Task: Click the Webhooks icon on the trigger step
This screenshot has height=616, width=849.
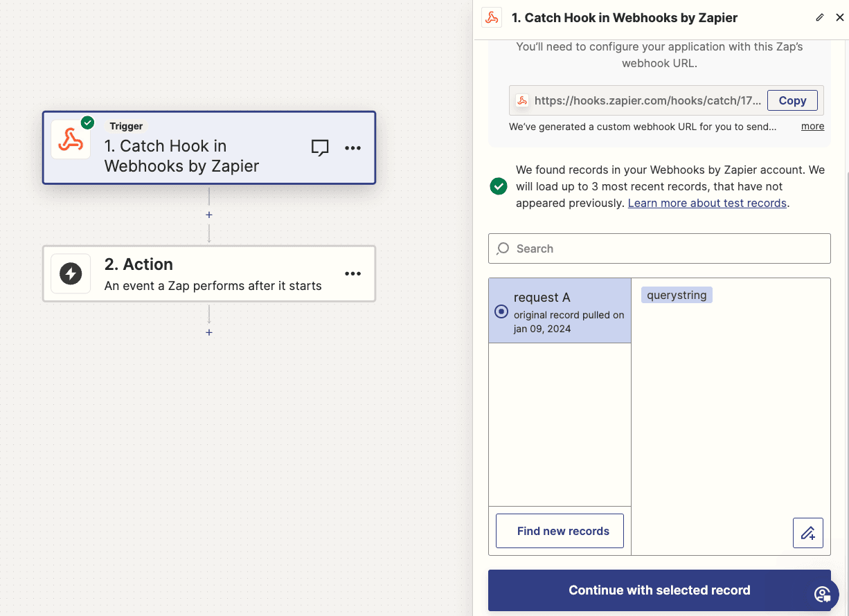Action: (x=71, y=140)
